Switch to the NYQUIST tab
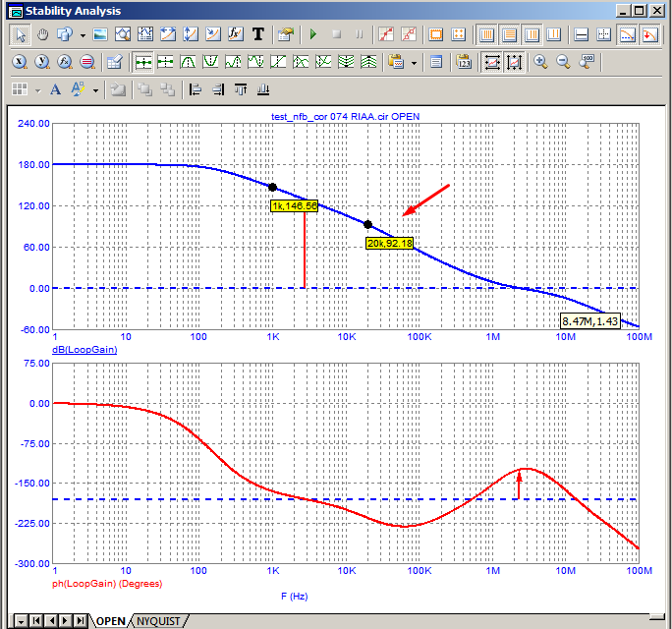The width and height of the screenshot is (672, 629). pos(158,621)
